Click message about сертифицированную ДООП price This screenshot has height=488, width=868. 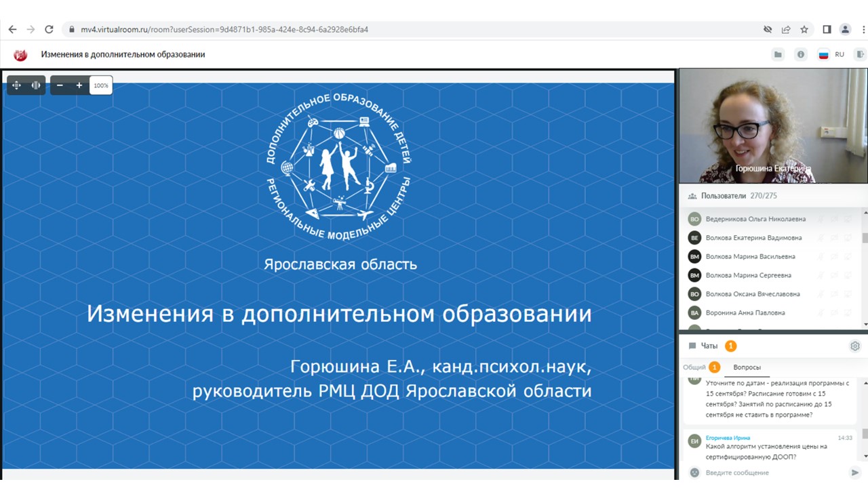pyautogui.click(x=766, y=451)
